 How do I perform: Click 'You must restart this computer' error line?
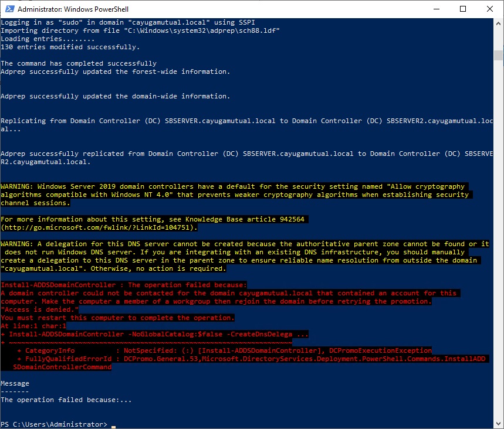(117, 318)
